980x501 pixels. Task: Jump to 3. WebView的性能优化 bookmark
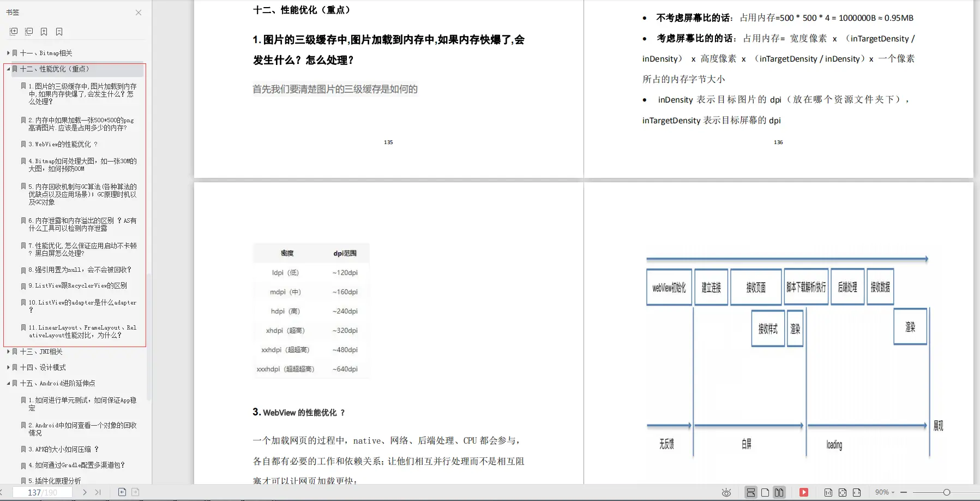coord(63,144)
